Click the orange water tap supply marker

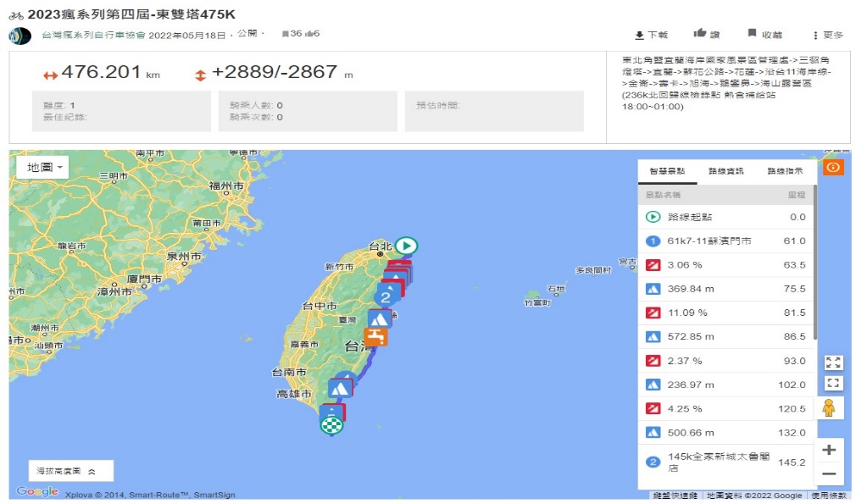click(x=375, y=335)
